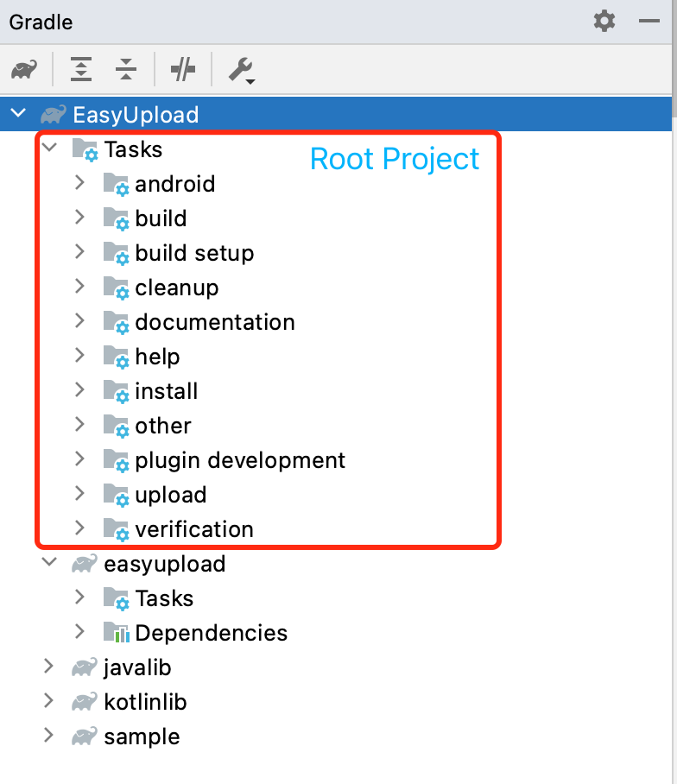Open Gradle panel options gear
Viewport: 677px width, 784px height.
tap(604, 21)
